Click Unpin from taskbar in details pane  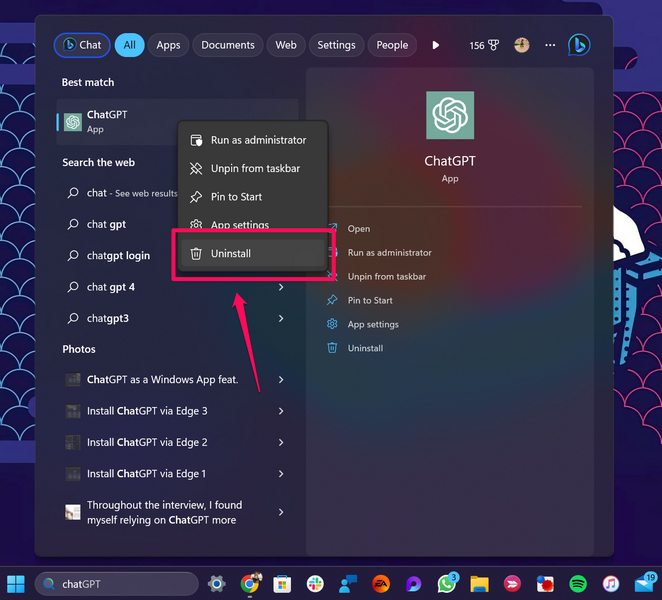(x=386, y=277)
